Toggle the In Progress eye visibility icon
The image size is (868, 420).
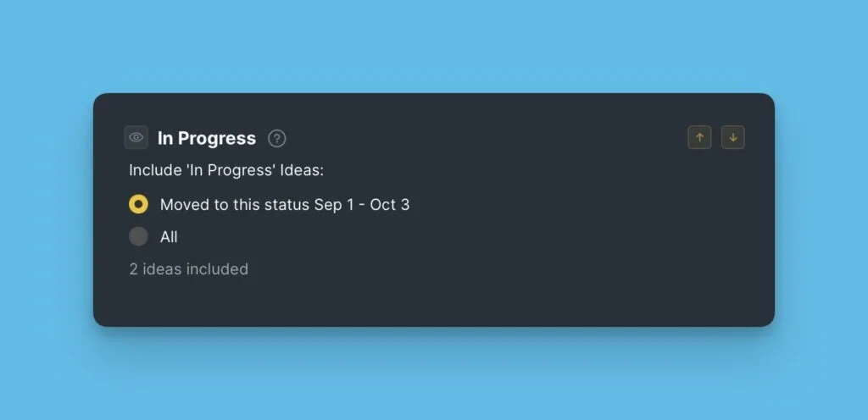pos(136,137)
